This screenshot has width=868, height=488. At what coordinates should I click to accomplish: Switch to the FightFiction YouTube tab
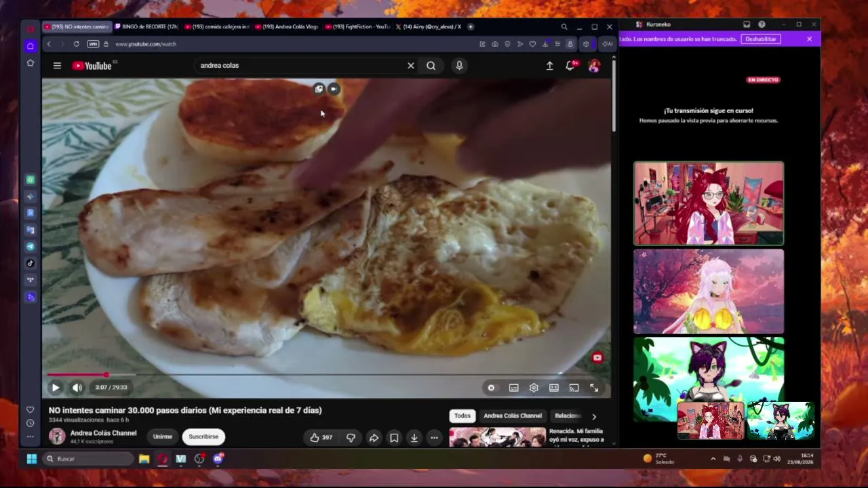(x=357, y=27)
